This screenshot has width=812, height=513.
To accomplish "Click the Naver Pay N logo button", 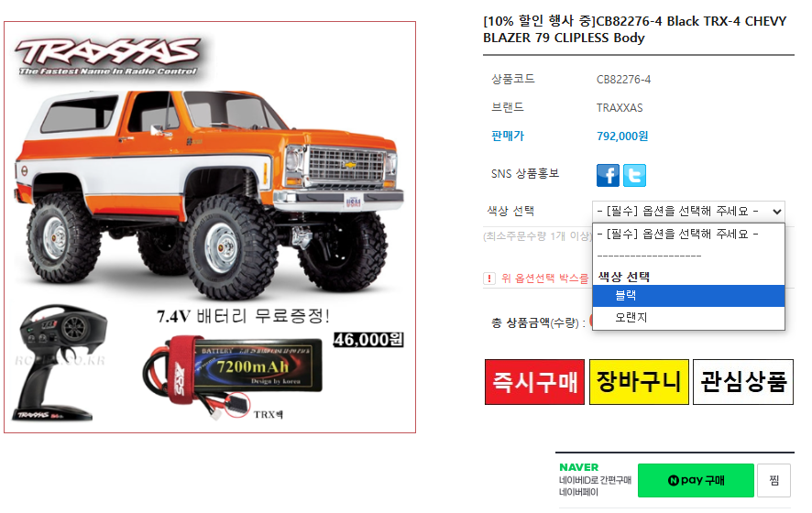I will (x=696, y=480).
